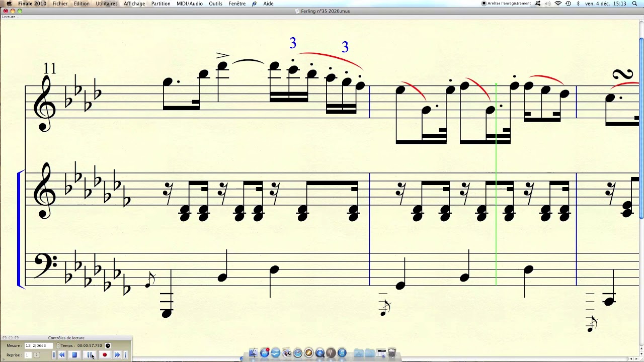Start recording with the red dot button
The height and width of the screenshot is (362, 644).
(x=105, y=355)
